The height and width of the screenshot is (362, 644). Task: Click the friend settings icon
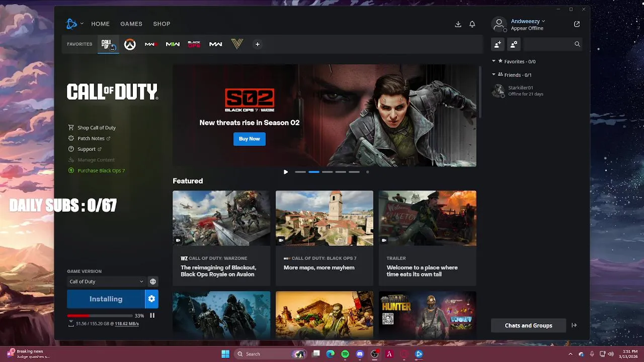(x=514, y=44)
